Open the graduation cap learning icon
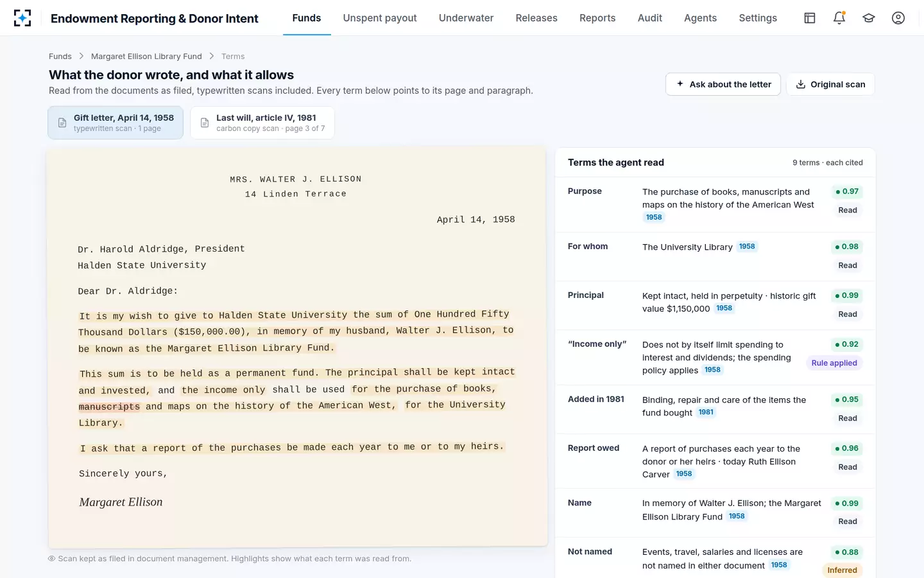This screenshot has width=924, height=578. pos(869,18)
